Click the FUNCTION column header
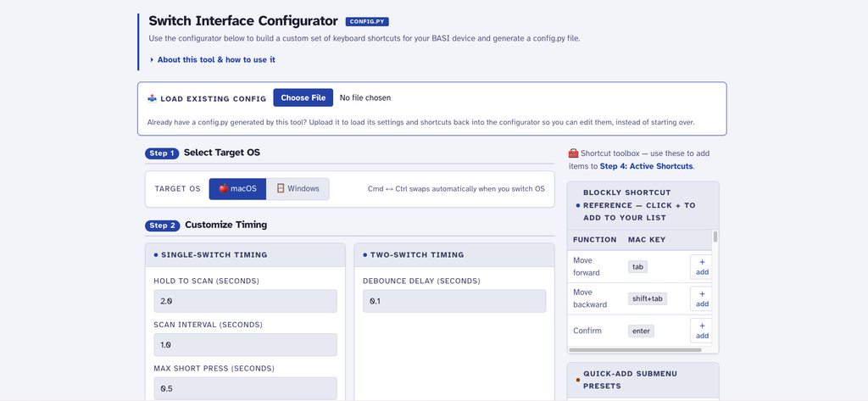The height and width of the screenshot is (401, 868). tap(594, 240)
